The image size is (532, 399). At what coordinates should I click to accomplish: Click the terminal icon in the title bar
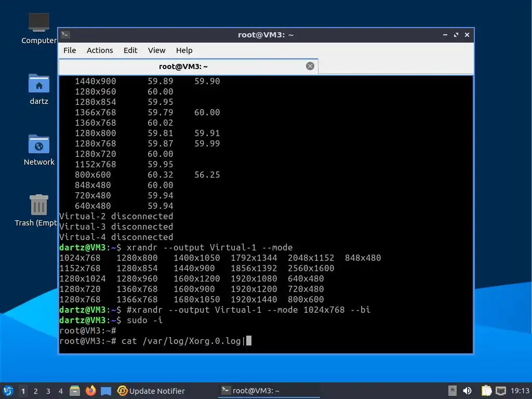pyautogui.click(x=65, y=35)
